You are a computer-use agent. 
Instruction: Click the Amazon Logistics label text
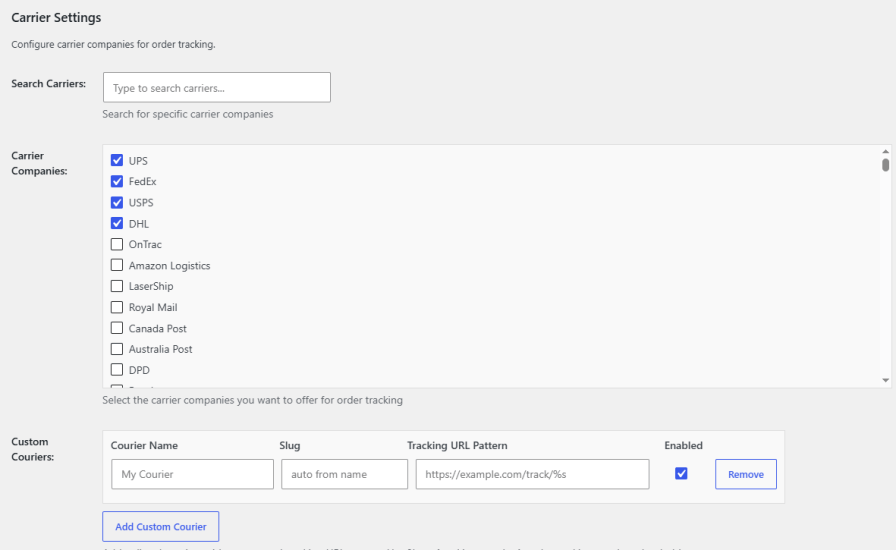click(169, 265)
